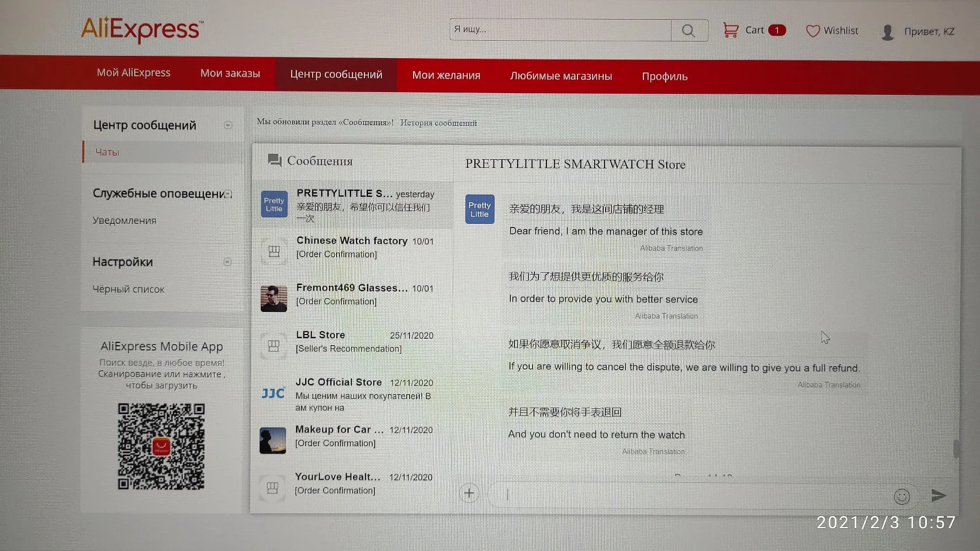The image size is (980, 551).
Task: Click the conversation scrollbar thumb
Action: [956, 449]
